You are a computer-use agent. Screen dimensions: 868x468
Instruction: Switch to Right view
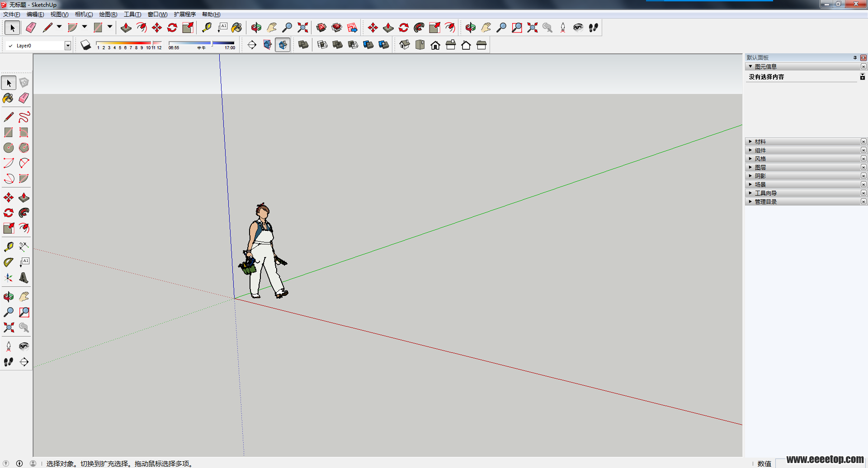tap(451, 45)
